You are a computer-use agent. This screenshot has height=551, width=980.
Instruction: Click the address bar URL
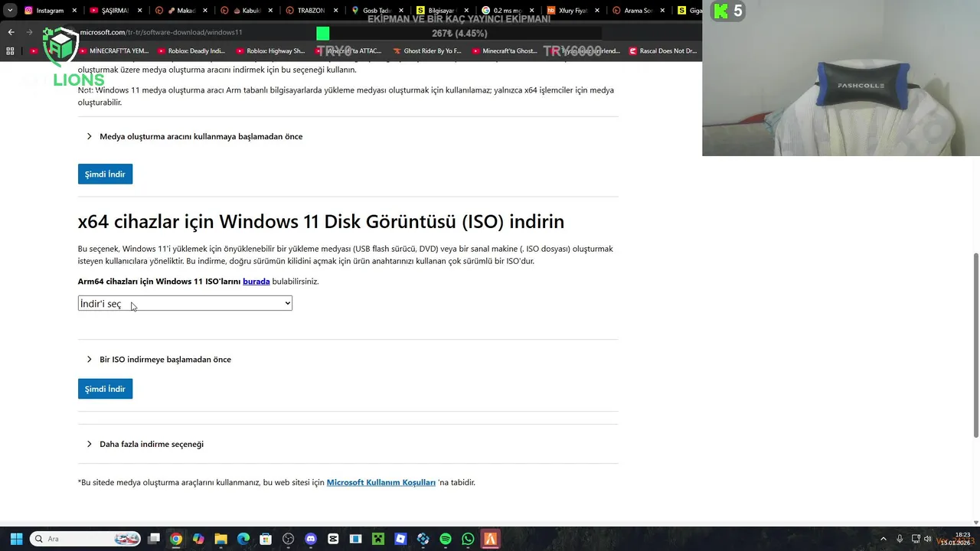pyautogui.click(x=162, y=32)
